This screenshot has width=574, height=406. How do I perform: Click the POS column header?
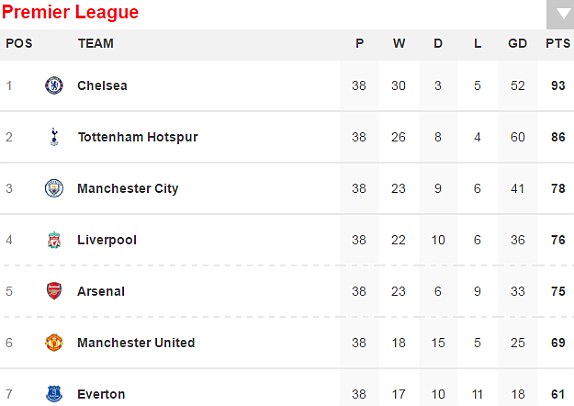pyautogui.click(x=19, y=44)
